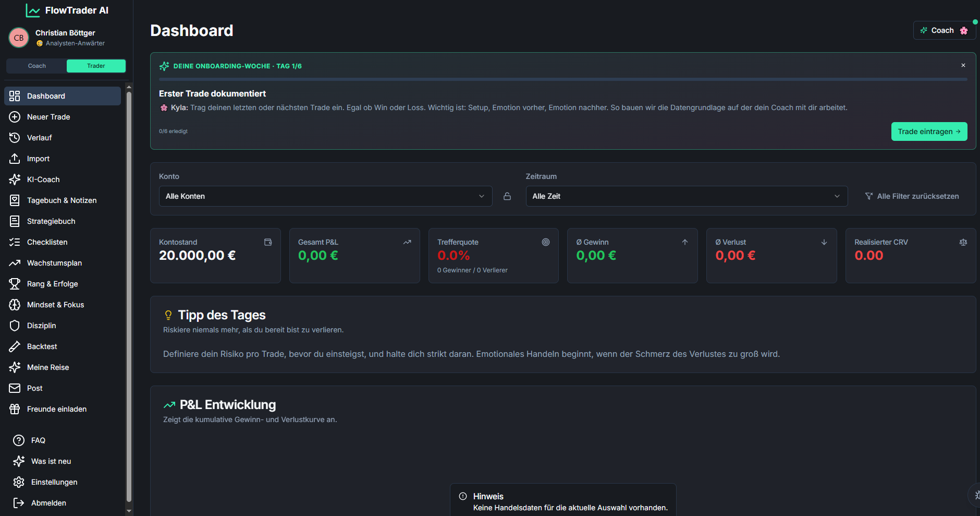This screenshot has height=516, width=980.
Task: Click the Neuer Trade plus icon
Action: pyautogui.click(x=15, y=117)
